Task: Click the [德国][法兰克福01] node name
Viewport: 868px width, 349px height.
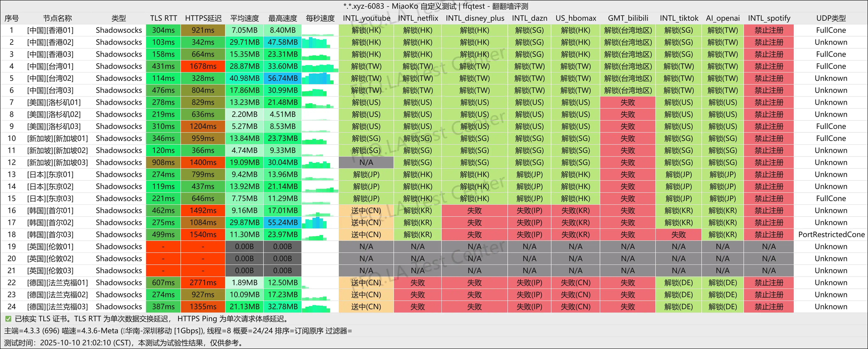Action: [x=57, y=283]
